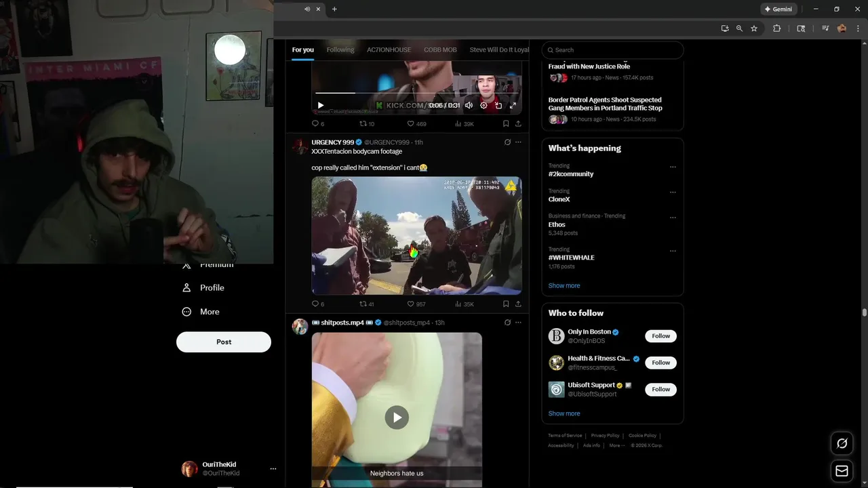Bookmark this page with the star icon
This screenshot has width=868, height=488.
click(x=753, y=28)
